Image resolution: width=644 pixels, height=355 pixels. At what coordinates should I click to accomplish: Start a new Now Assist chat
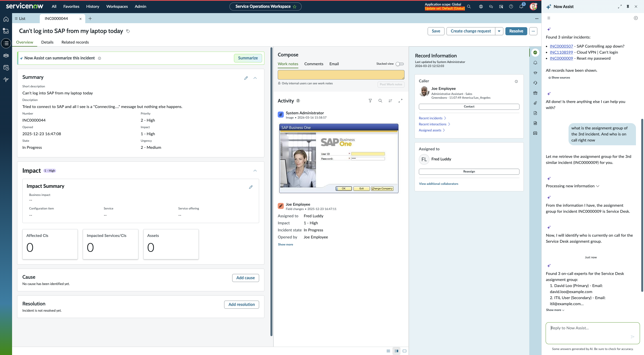click(x=636, y=18)
